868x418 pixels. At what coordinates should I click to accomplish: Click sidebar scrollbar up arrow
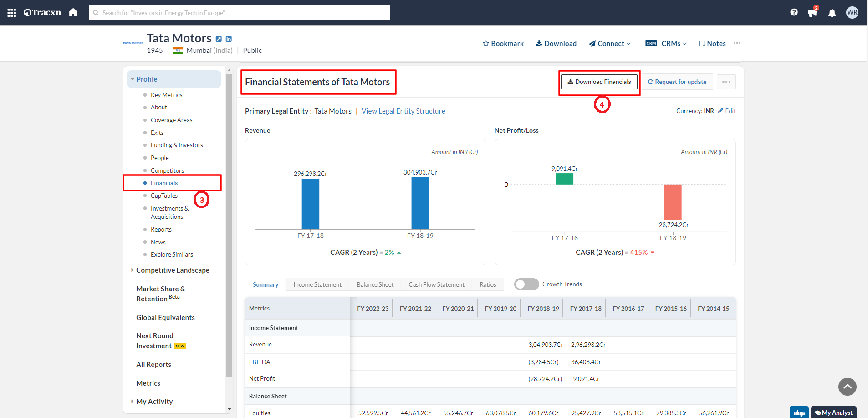coord(229,71)
